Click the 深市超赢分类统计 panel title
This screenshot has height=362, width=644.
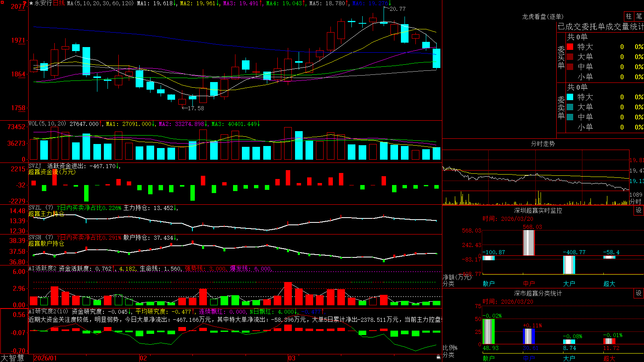click(538, 293)
